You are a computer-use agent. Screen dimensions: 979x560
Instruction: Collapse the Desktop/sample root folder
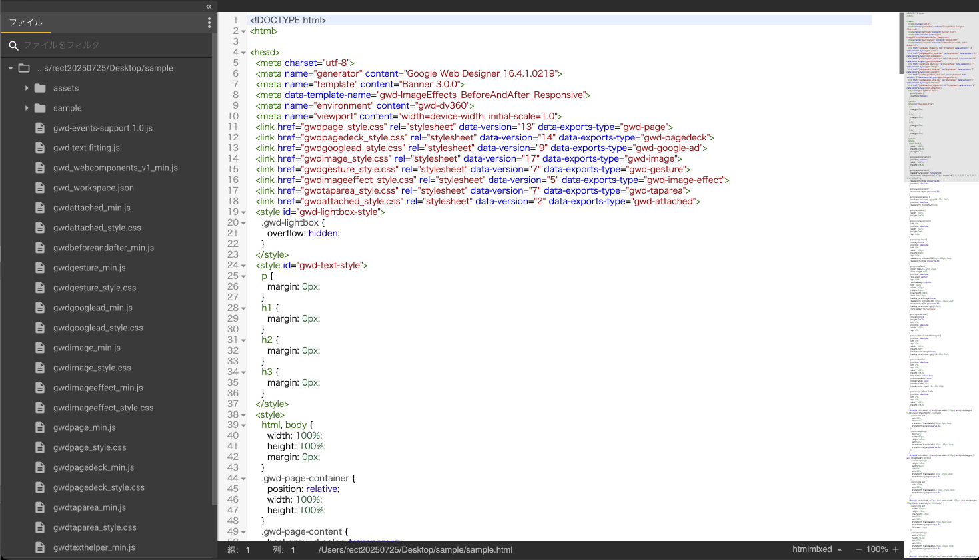click(11, 68)
